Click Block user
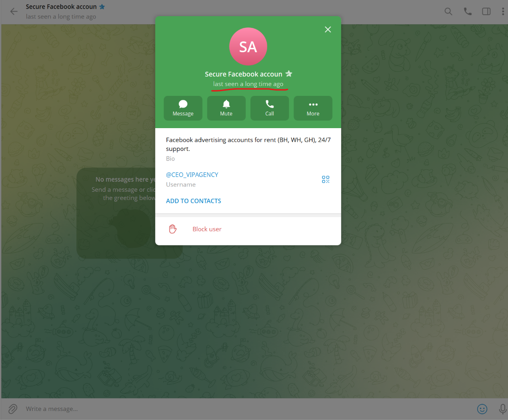 tap(207, 229)
